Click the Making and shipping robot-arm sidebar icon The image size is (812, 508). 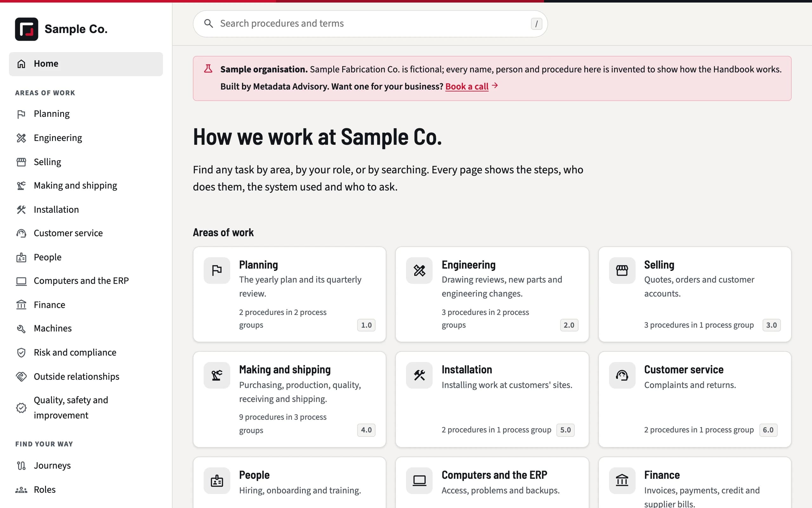(x=21, y=186)
